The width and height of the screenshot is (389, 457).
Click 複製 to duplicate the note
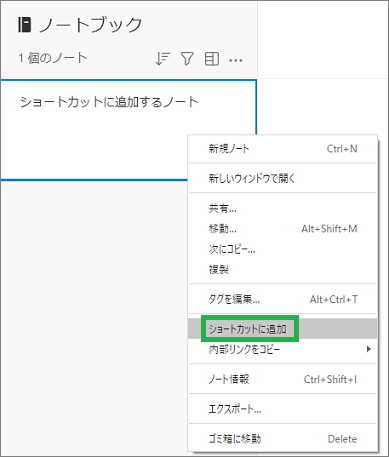tap(283, 269)
